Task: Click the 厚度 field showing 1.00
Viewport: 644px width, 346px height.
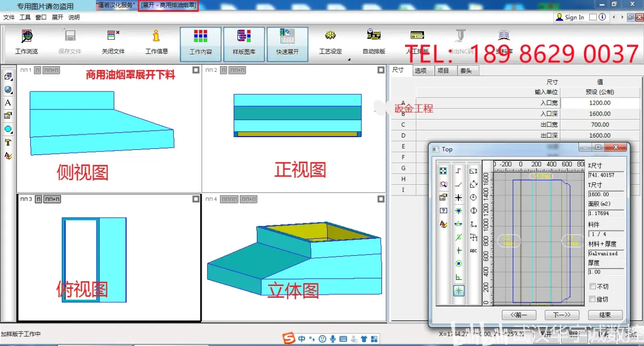Action: click(606, 272)
